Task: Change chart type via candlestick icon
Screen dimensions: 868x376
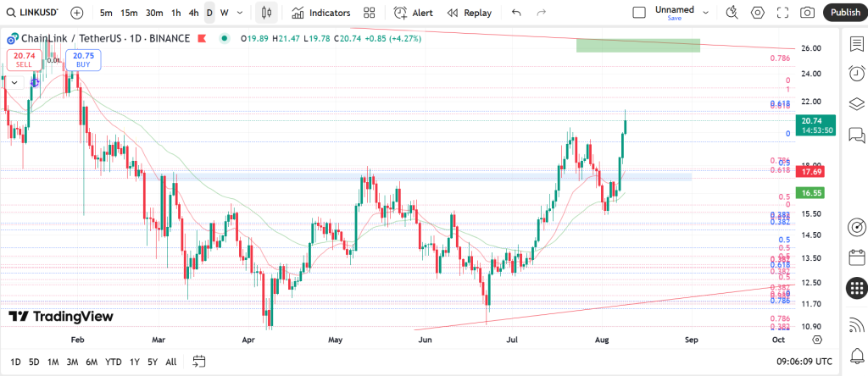Action: click(267, 12)
